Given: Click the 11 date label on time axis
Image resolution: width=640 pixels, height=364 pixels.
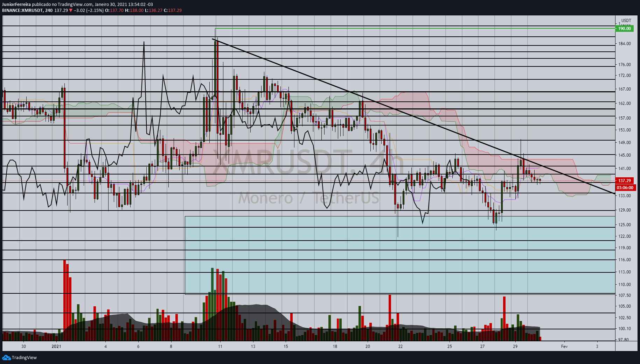Looking at the screenshot, I should pyautogui.click(x=220, y=347).
